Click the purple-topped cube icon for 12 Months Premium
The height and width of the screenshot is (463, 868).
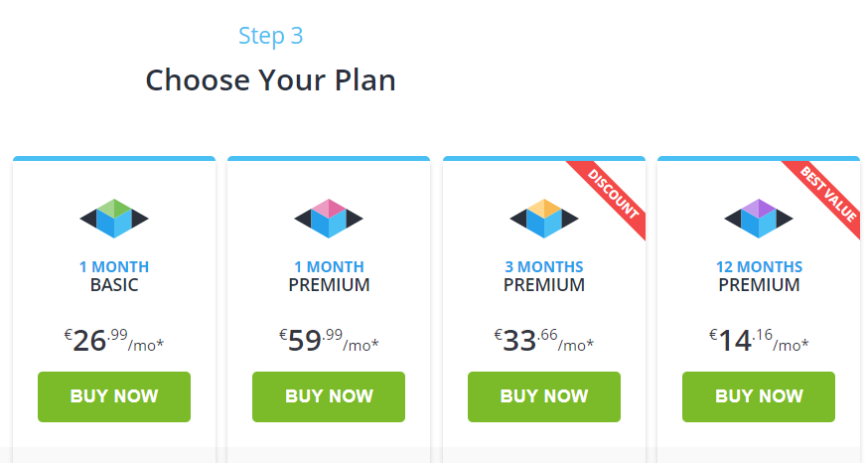[x=759, y=220]
